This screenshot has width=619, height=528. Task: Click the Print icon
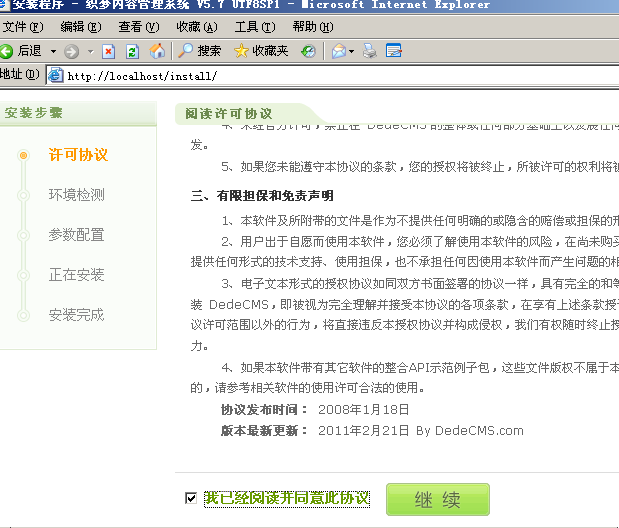tap(370, 51)
